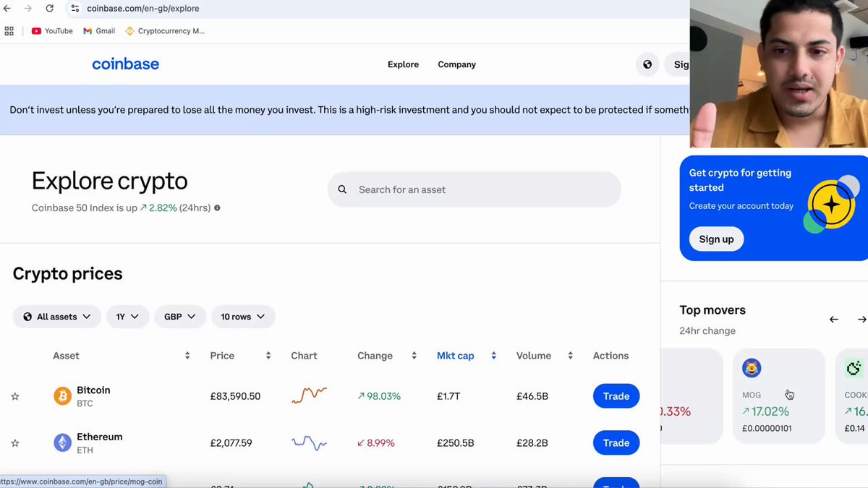Click the high-risk investment warning banner text
Viewport: 868px width, 488px height.
(349, 110)
